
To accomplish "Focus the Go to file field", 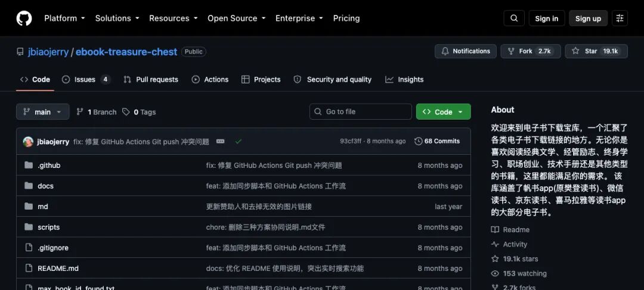I will [361, 111].
